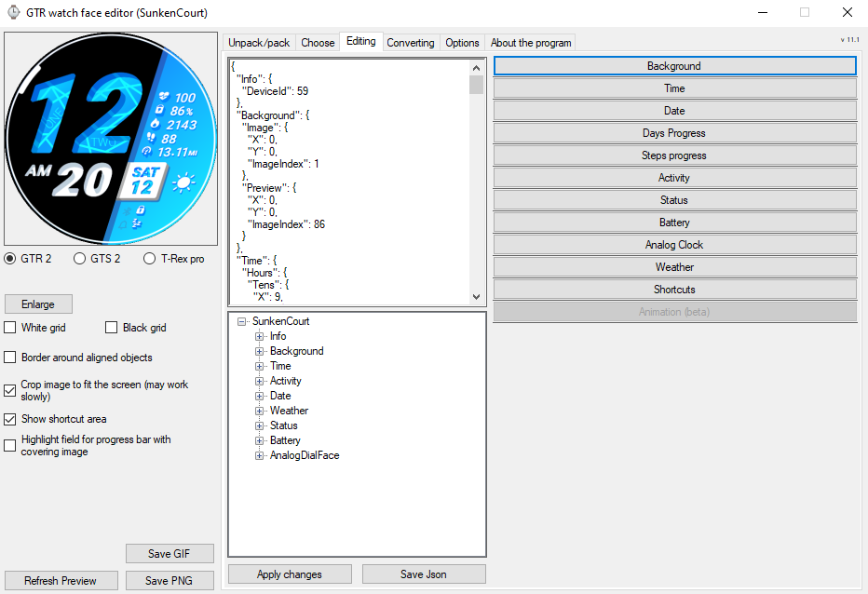This screenshot has width=868, height=594.
Task: Expand the Time tree node
Action: click(259, 367)
